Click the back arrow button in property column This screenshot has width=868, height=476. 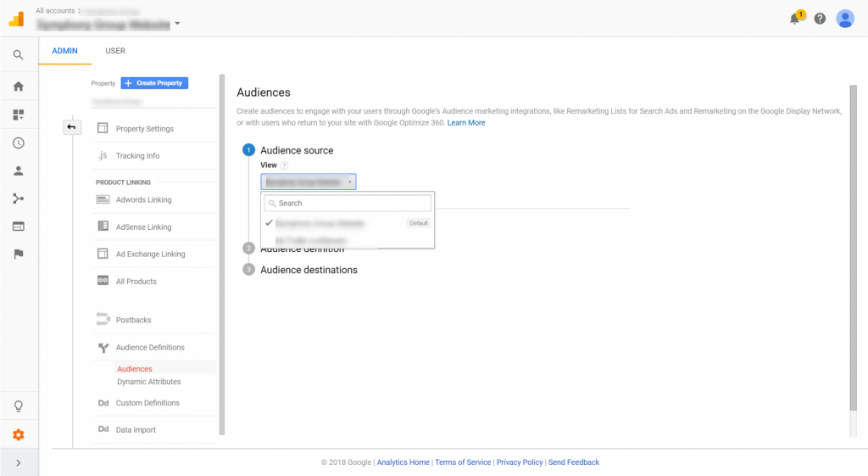(x=72, y=127)
